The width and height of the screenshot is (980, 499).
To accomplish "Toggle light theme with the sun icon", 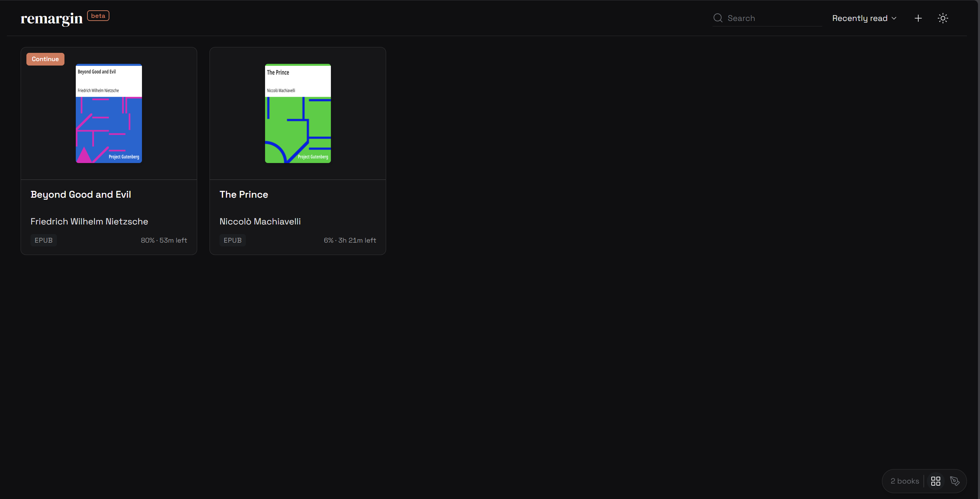I will (943, 18).
